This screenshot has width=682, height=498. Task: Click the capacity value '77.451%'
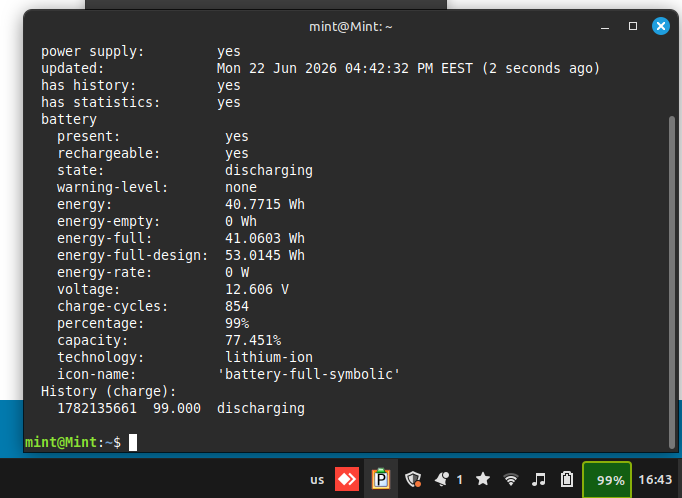click(x=253, y=340)
